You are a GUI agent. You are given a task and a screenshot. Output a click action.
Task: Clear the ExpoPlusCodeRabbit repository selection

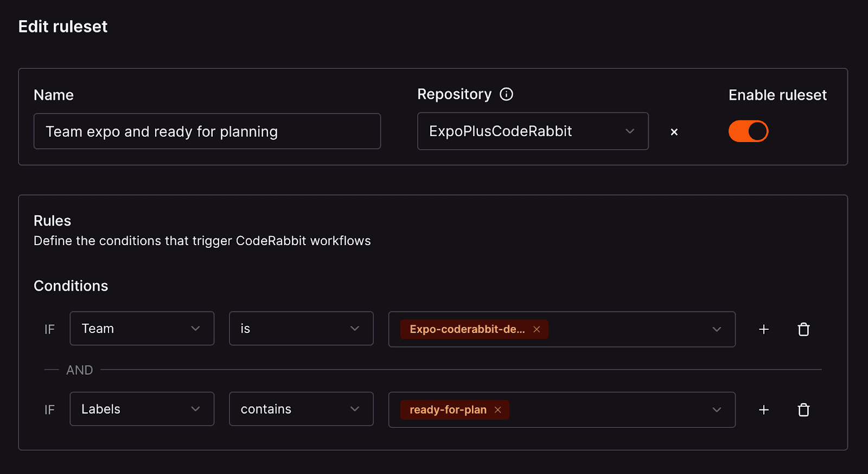pyautogui.click(x=674, y=132)
